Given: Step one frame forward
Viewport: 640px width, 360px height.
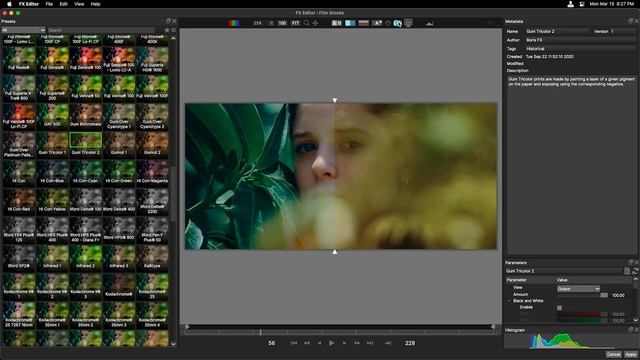Looking at the screenshot, I should [344, 343].
